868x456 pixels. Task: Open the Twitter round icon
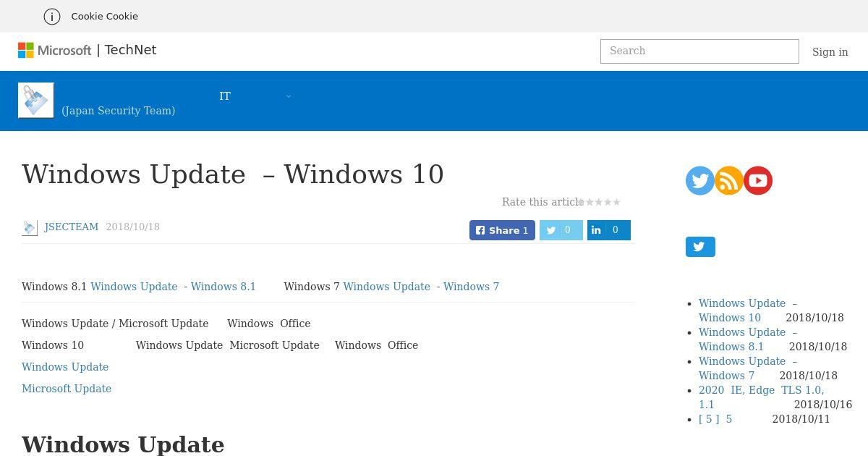pos(700,180)
